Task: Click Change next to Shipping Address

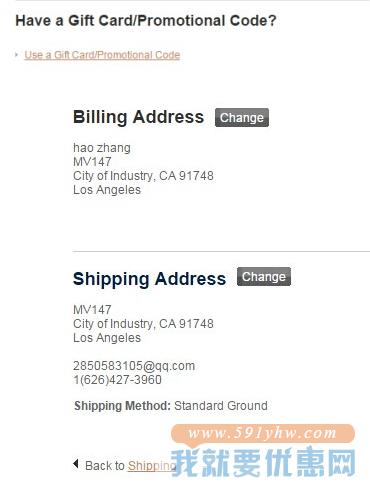Action: [x=264, y=277]
